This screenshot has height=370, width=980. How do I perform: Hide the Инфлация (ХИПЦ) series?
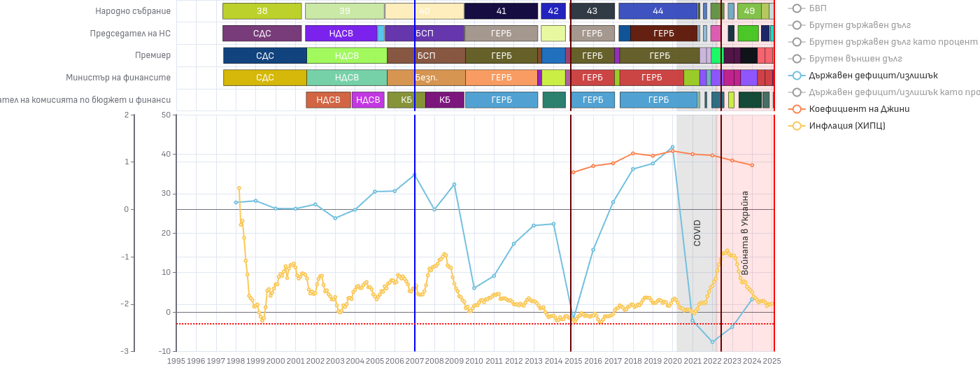pos(837,126)
